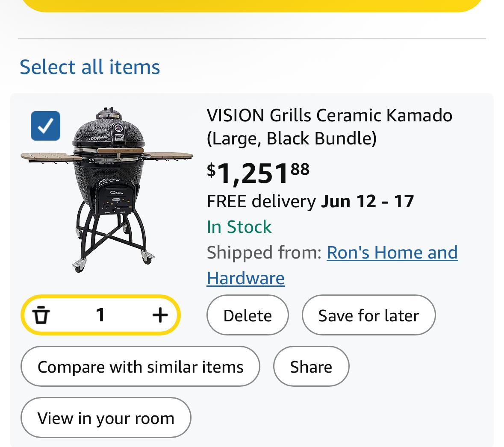Open the Ron's Home and Hardware seller link
Image resolution: width=504 pixels, height=447 pixels.
point(332,265)
